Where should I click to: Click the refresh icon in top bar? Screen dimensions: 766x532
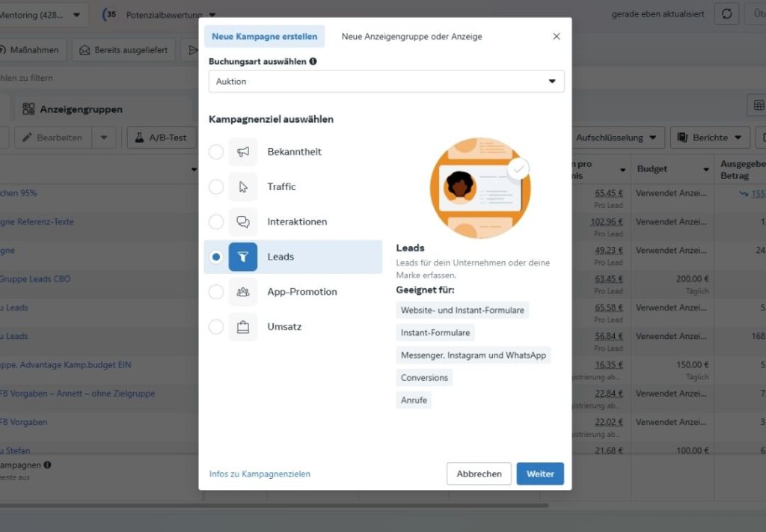(726, 14)
